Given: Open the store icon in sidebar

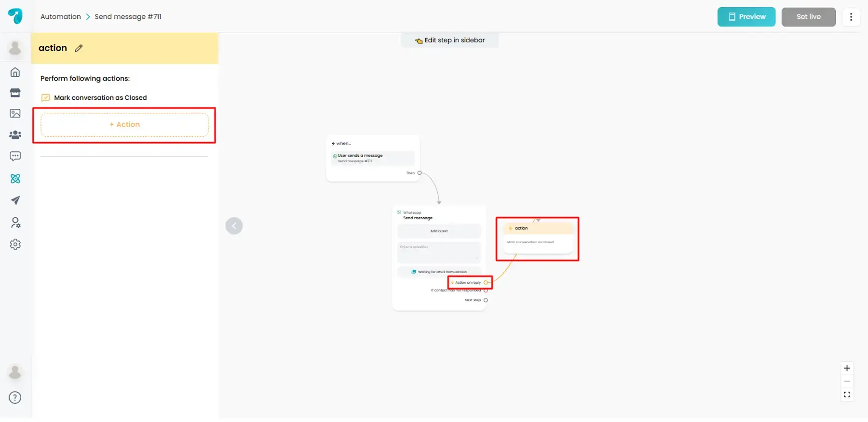Looking at the screenshot, I should coord(15,93).
